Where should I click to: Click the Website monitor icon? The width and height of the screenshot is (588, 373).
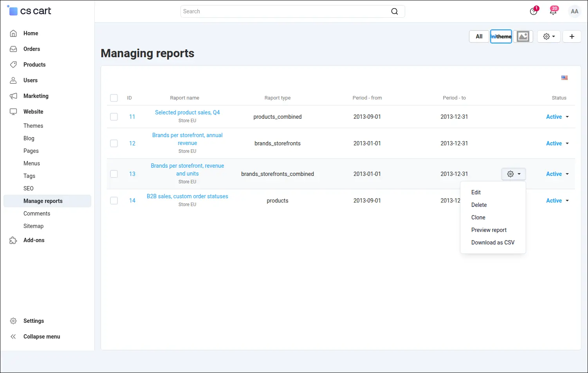coord(13,112)
